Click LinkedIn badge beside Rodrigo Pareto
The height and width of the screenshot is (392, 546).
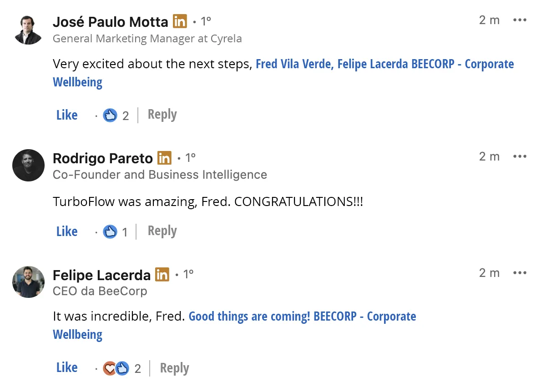[x=164, y=158]
